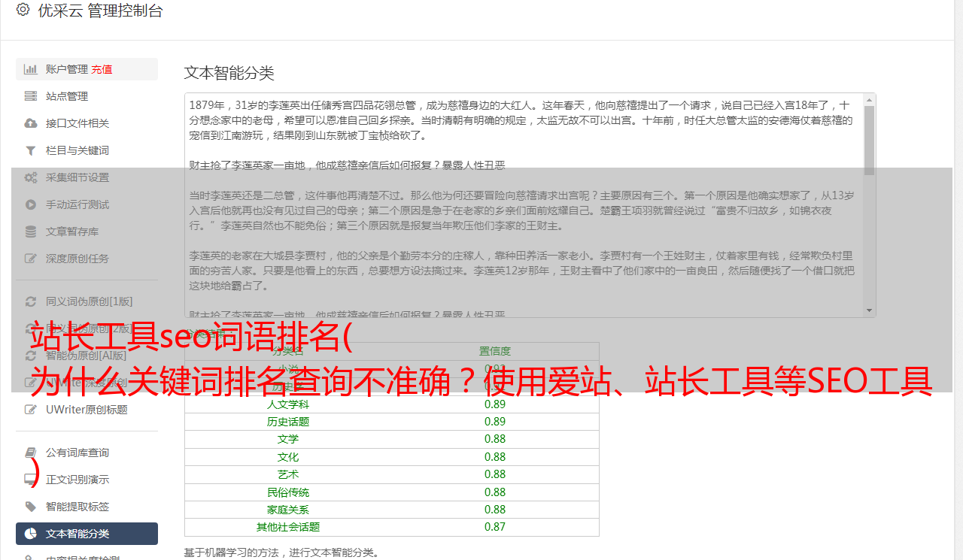Click the 文本智能分类 page heading
Screen dimensions: 963x560
coord(229,73)
